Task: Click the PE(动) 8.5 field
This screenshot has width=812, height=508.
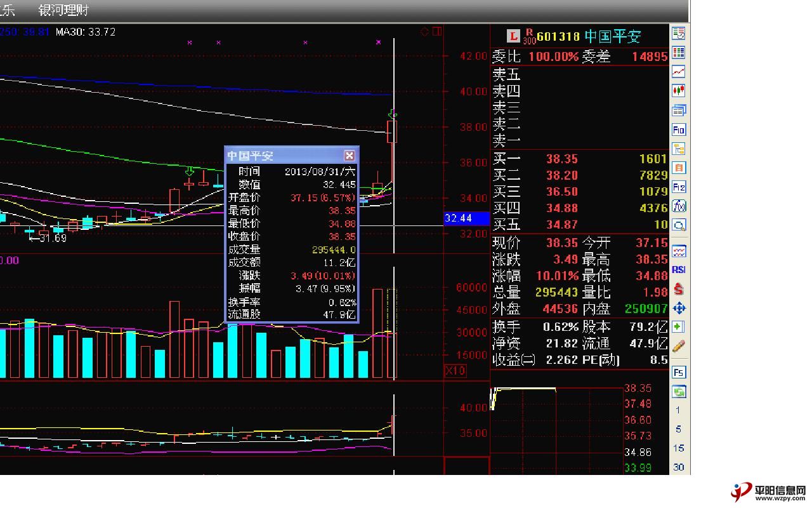Action: click(625, 360)
